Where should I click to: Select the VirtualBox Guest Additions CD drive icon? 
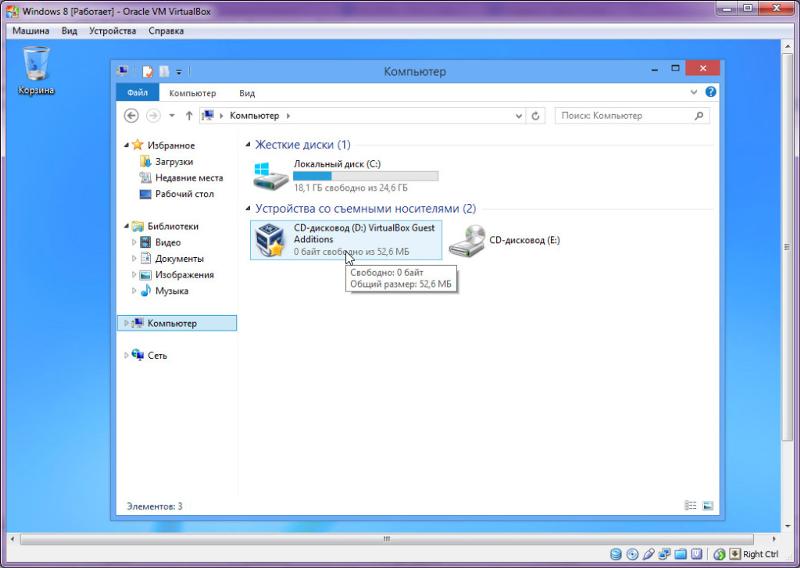point(269,240)
